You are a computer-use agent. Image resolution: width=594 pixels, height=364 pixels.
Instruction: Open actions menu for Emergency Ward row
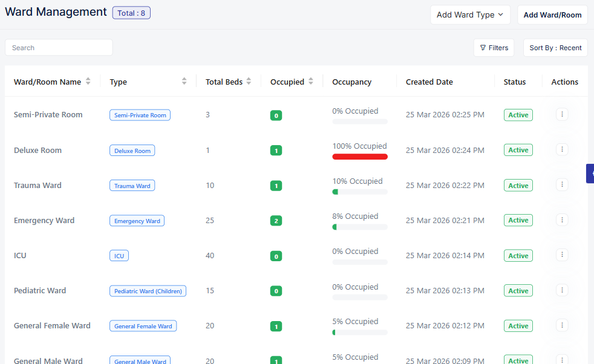click(x=561, y=220)
